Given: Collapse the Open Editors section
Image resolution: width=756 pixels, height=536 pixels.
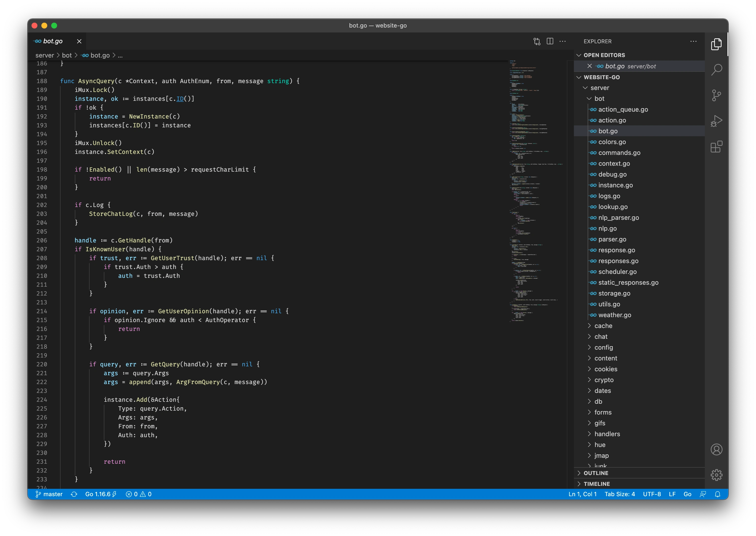Looking at the screenshot, I should pyautogui.click(x=639, y=55).
